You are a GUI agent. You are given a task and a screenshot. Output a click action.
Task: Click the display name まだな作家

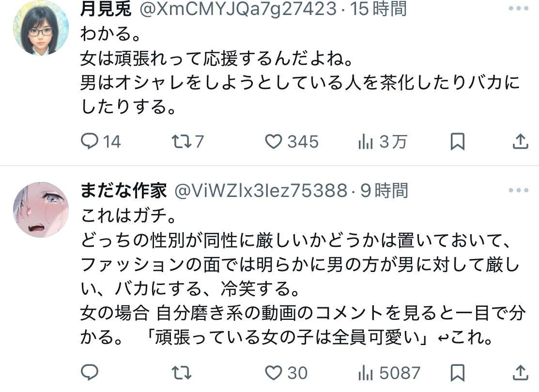click(x=124, y=190)
